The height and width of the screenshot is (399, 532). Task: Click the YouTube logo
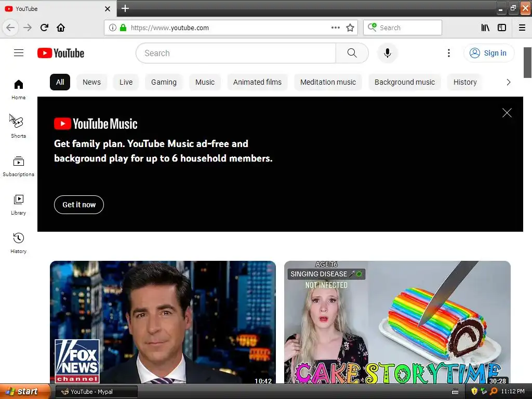tap(61, 53)
